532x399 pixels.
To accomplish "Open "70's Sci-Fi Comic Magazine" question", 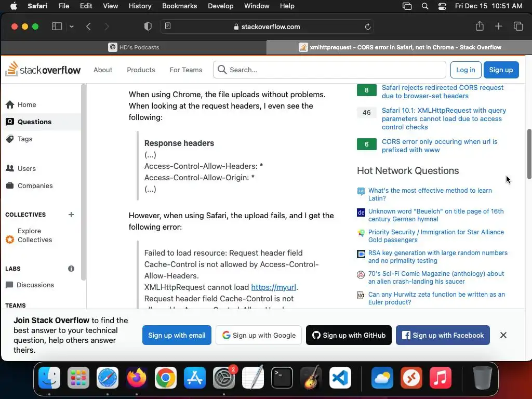I will pos(436,277).
